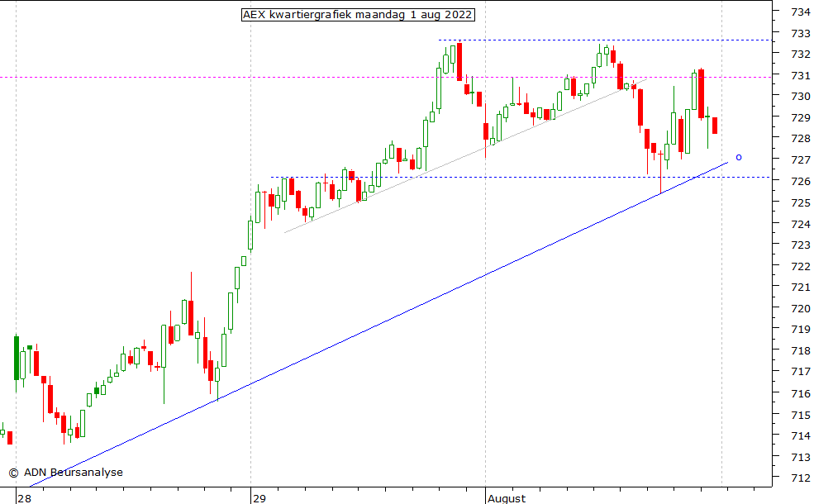This screenshot has height=504, width=814.
Task: Select the last red candle on the right
Action: [715, 125]
